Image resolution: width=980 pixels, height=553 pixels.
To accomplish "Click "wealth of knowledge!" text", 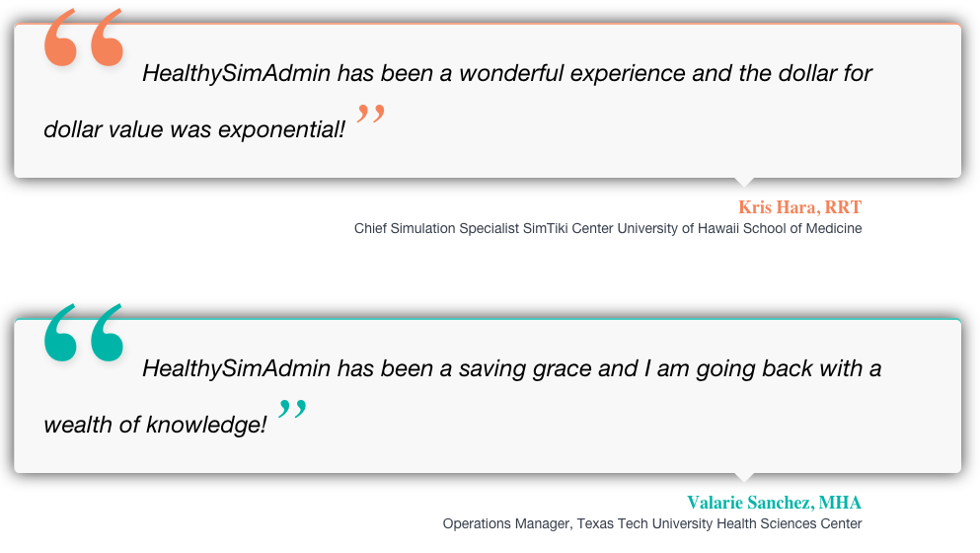I will 155,425.
